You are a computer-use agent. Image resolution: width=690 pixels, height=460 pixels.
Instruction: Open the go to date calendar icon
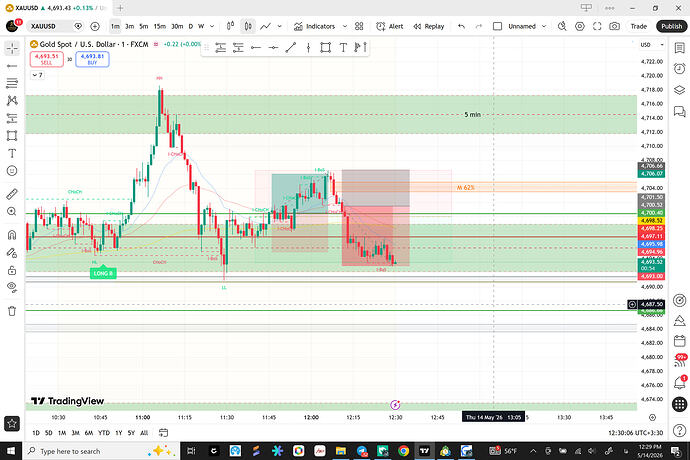pyautogui.click(x=163, y=433)
